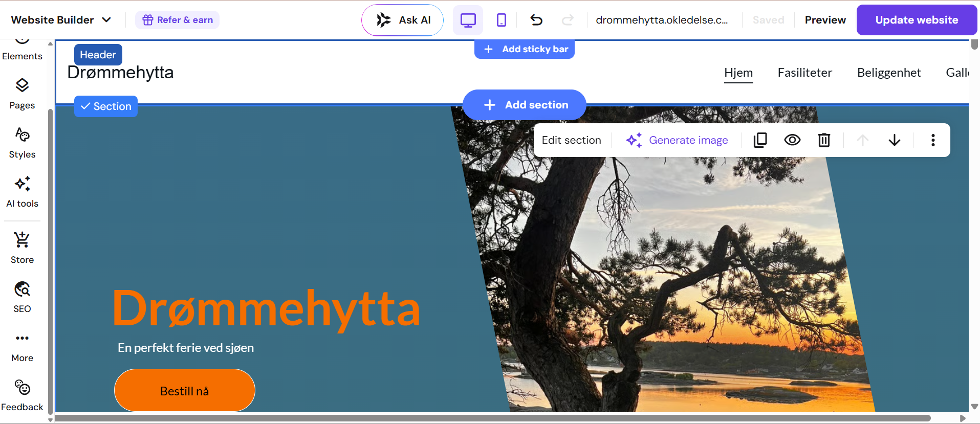Open the Feedback panel
This screenshot has width=980, height=424.
coord(22,396)
